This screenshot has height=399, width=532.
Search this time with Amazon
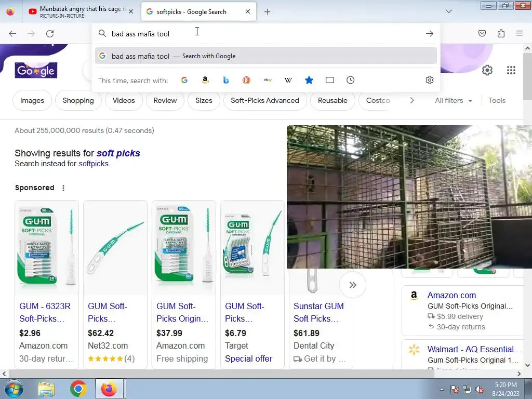pyautogui.click(x=205, y=80)
